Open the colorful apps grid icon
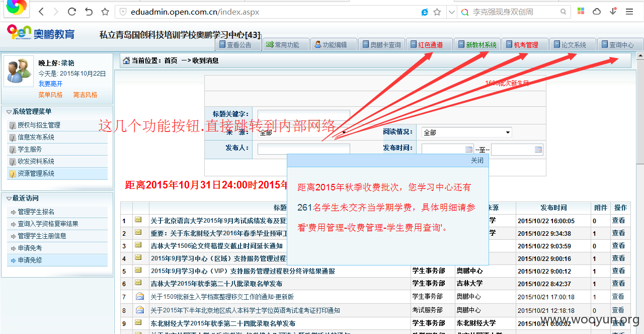This screenshot has width=644, height=334. [581, 11]
